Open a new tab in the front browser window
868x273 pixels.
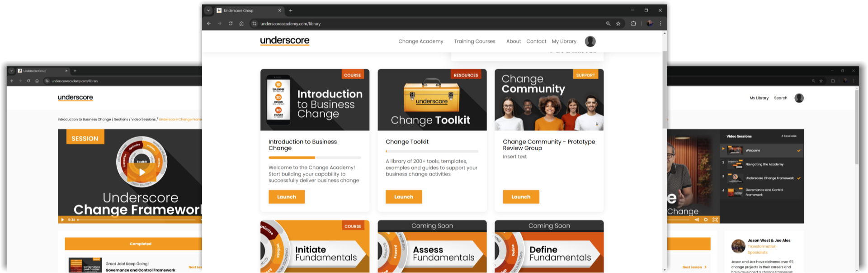[291, 10]
